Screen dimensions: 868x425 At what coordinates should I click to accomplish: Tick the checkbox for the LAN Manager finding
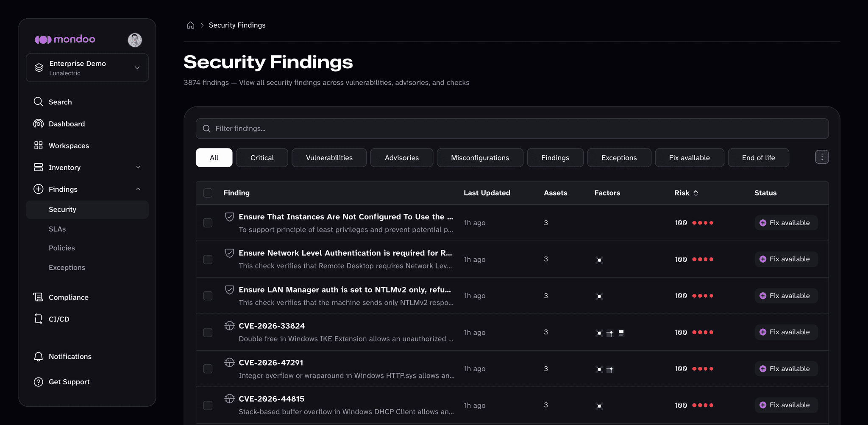tap(208, 296)
